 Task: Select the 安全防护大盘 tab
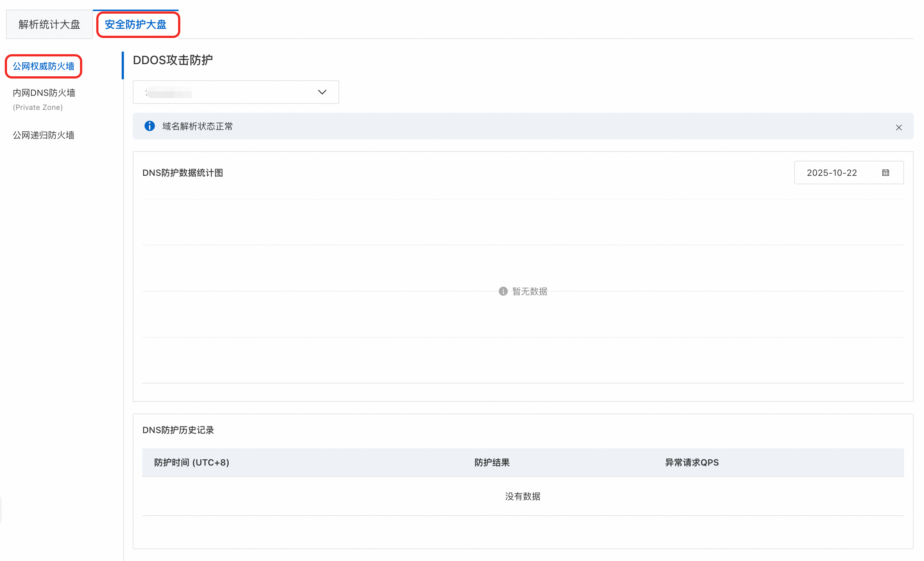tap(135, 25)
